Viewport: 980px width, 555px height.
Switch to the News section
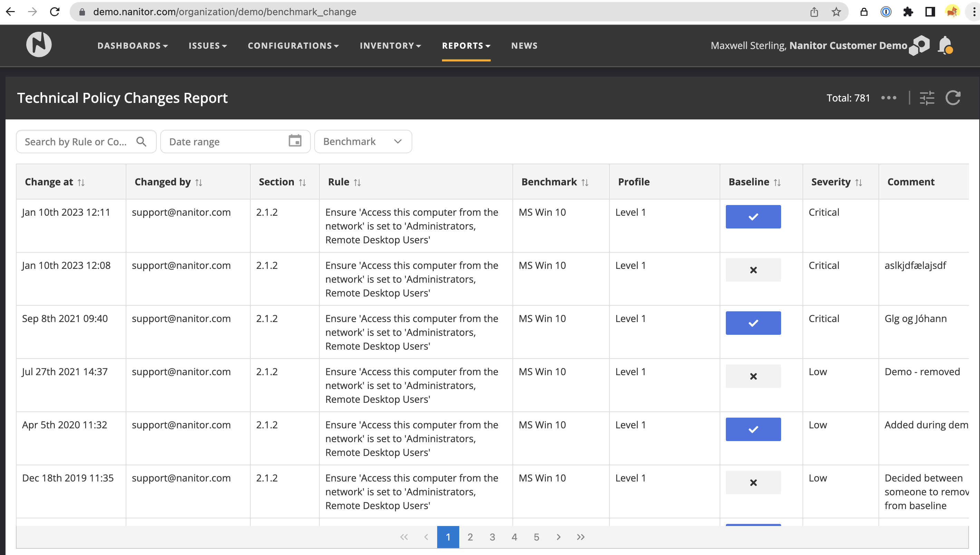point(524,45)
